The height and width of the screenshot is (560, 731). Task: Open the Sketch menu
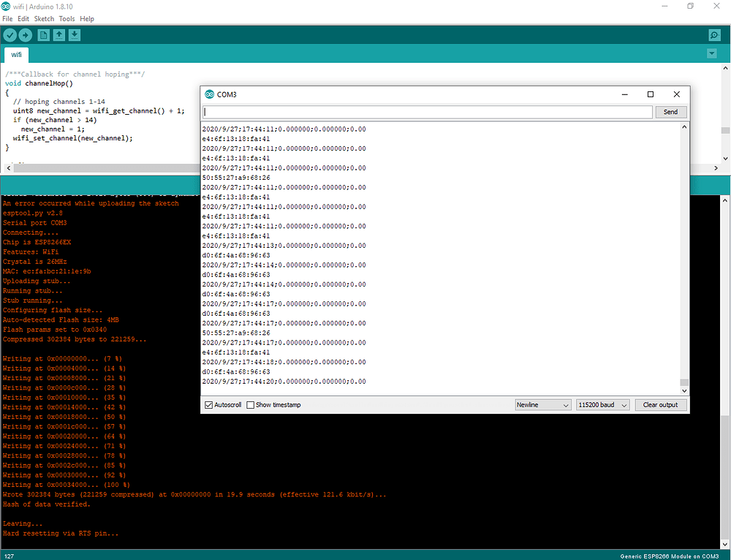pyautogui.click(x=44, y=19)
